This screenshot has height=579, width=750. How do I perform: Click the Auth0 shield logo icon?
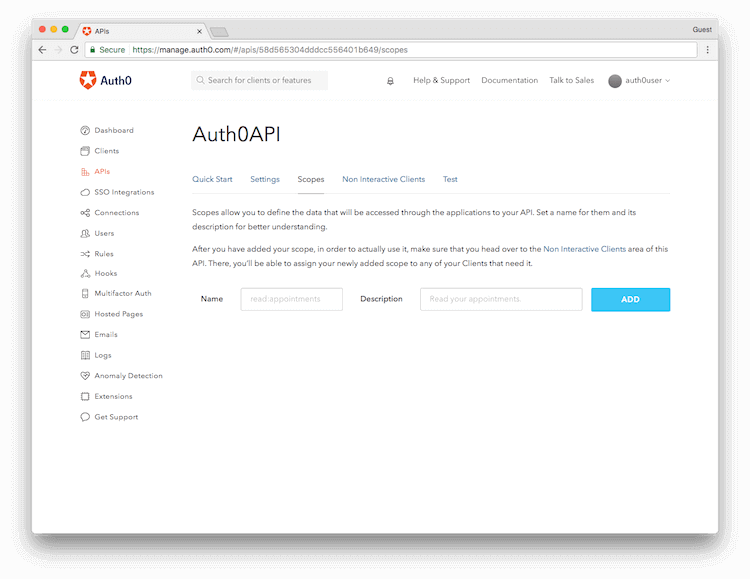click(x=88, y=80)
